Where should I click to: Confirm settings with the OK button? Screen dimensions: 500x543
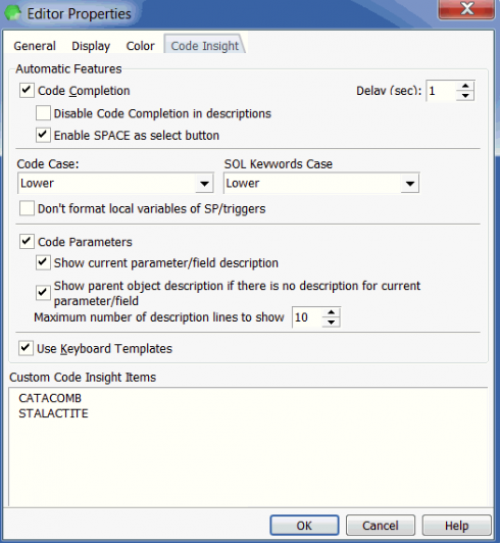click(x=304, y=525)
